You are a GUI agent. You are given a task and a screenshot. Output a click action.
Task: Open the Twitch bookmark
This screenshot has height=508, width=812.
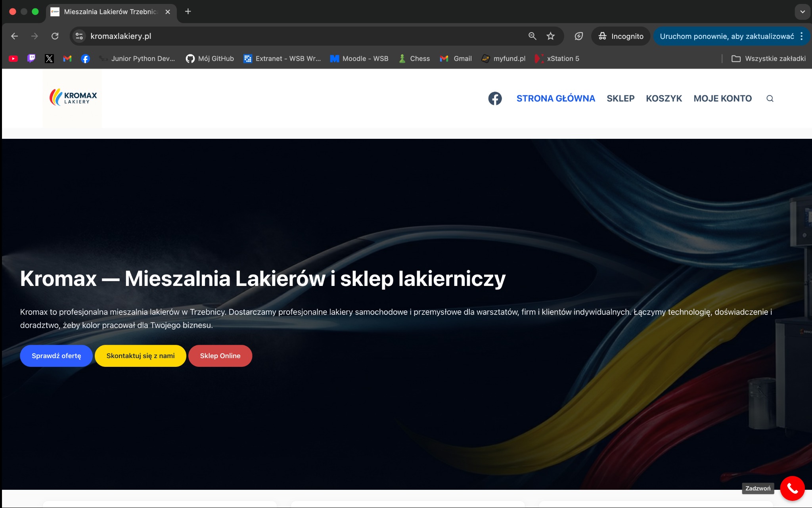pyautogui.click(x=32, y=58)
